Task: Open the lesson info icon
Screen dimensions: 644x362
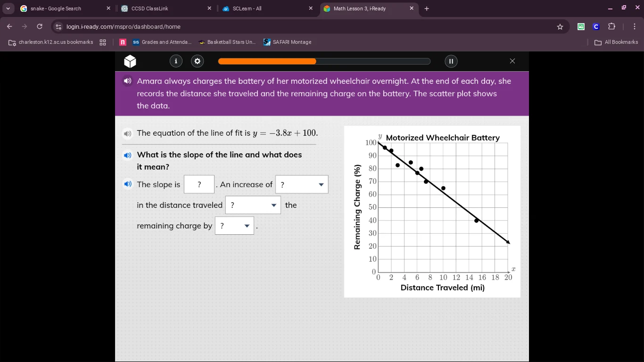Action: [x=176, y=61]
